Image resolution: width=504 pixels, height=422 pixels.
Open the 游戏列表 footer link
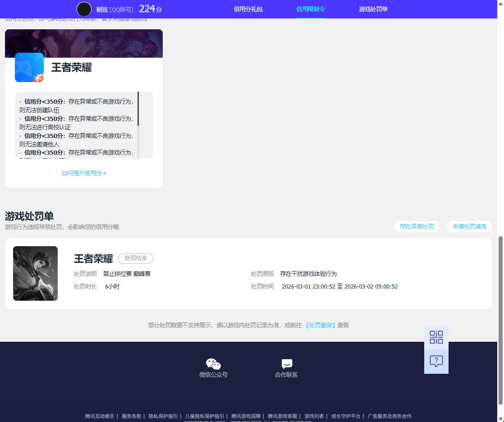click(x=314, y=416)
